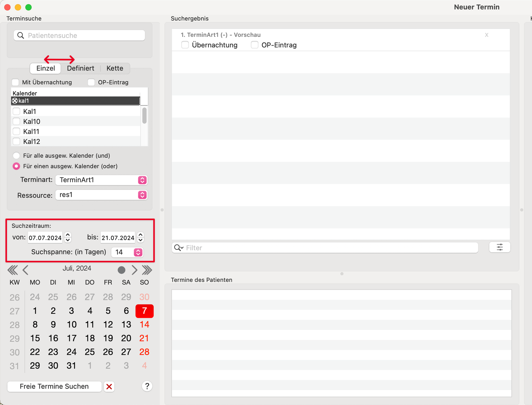The image size is (532, 405).
Task: Select July 10 in the calendar
Action: coord(72,325)
